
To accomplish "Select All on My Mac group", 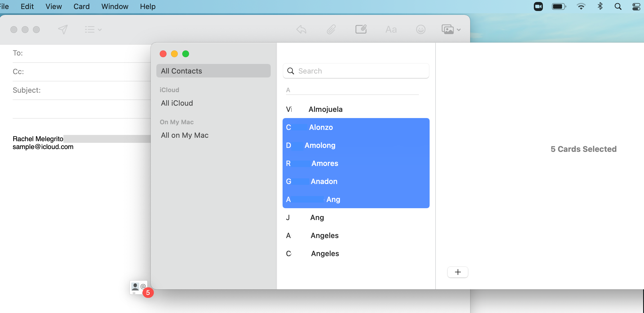I will tap(185, 135).
